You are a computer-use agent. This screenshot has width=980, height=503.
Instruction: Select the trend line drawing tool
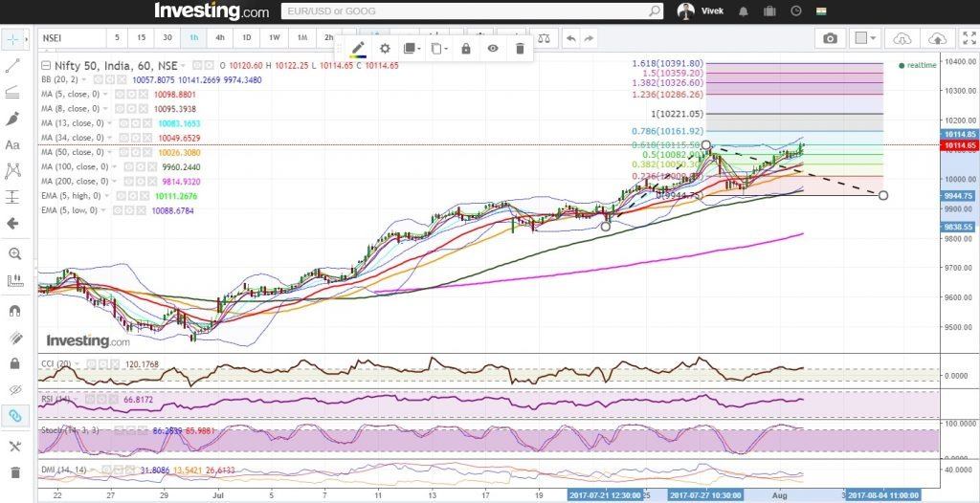[x=11, y=66]
